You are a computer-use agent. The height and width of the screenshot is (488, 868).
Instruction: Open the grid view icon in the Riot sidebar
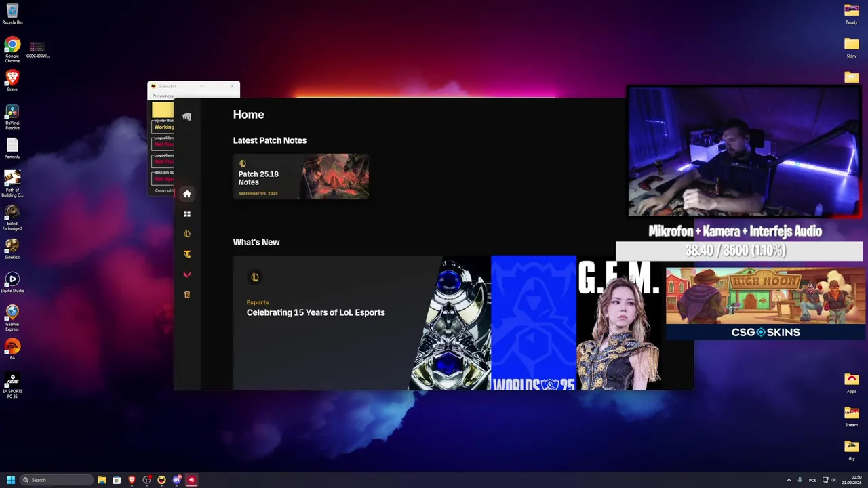tap(187, 214)
